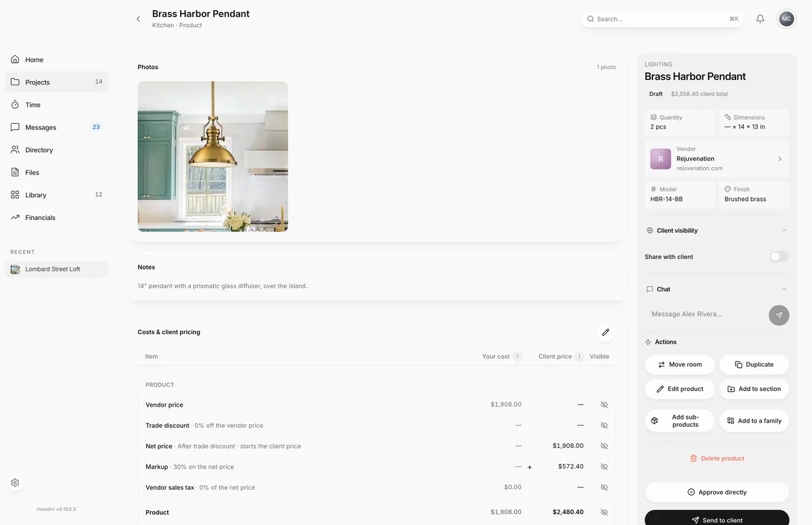
Task: Open notifications bell icon
Action: (760, 19)
